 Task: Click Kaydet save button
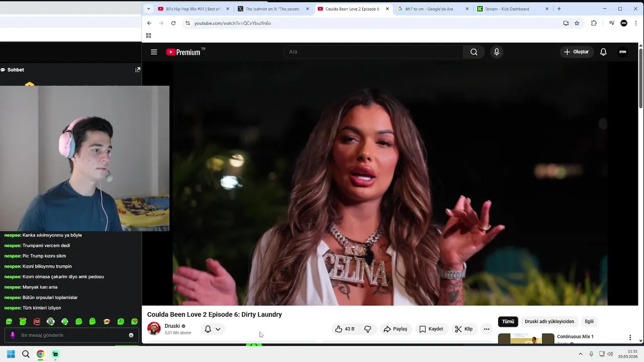pyautogui.click(x=431, y=329)
